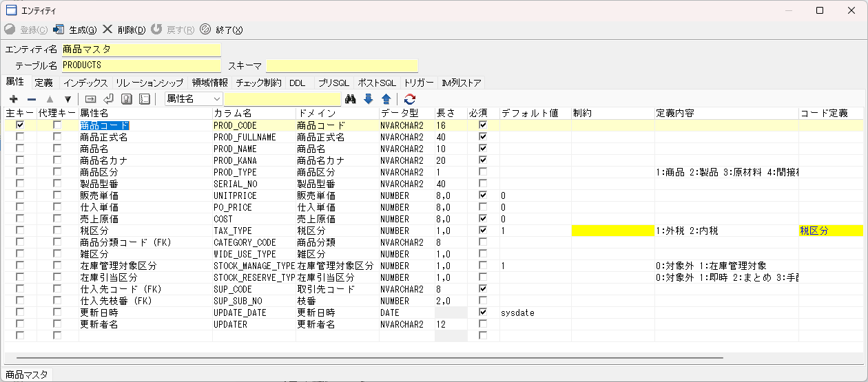
Task: Uncheck primary key for 商品コード row
Action: pos(20,125)
